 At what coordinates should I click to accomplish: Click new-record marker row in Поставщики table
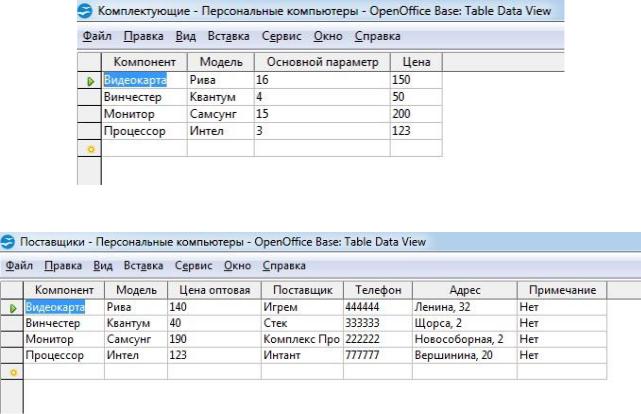(13, 372)
